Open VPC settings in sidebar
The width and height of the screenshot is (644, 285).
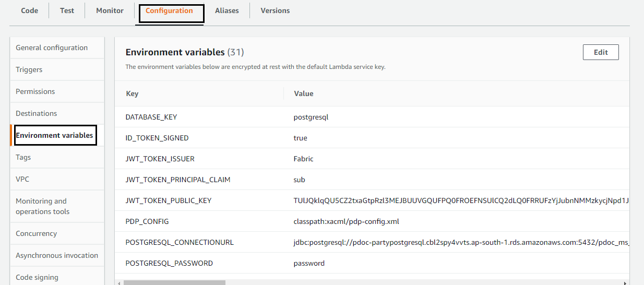coord(22,179)
